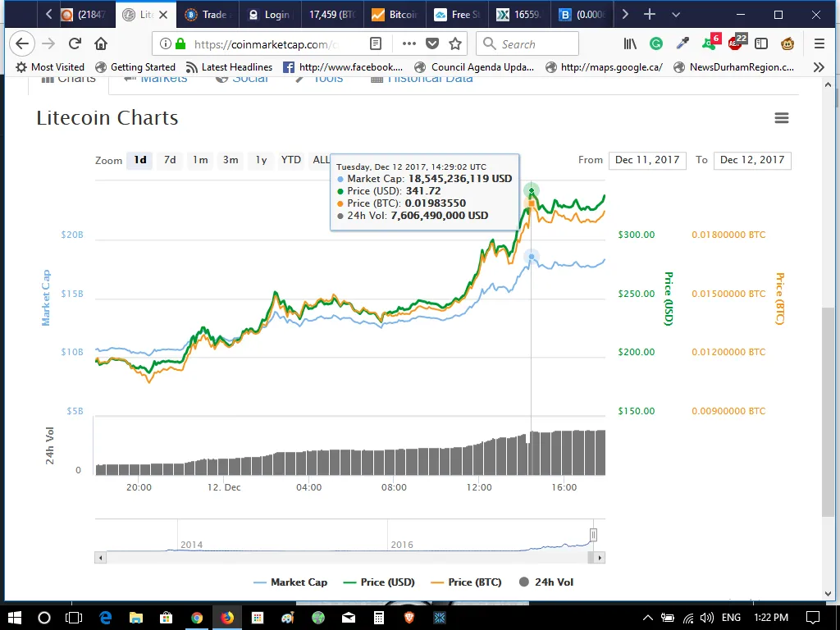Select the 1d zoom range
This screenshot has height=630, width=840.
tap(139, 160)
